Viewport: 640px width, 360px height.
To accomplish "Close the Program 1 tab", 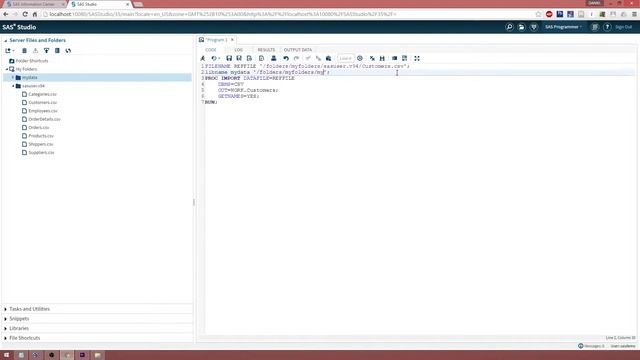I will (232, 40).
